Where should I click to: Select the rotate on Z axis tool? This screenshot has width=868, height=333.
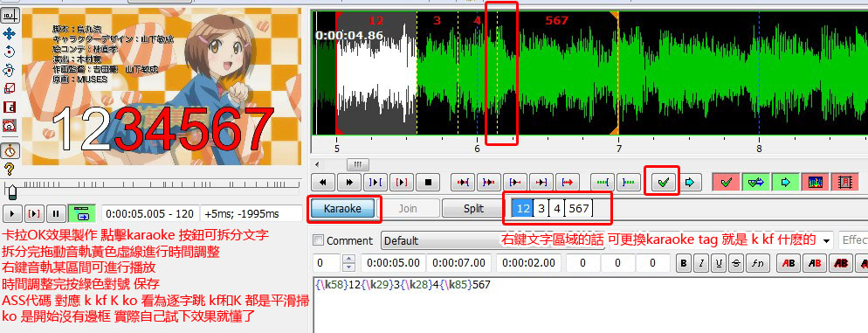[x=9, y=52]
